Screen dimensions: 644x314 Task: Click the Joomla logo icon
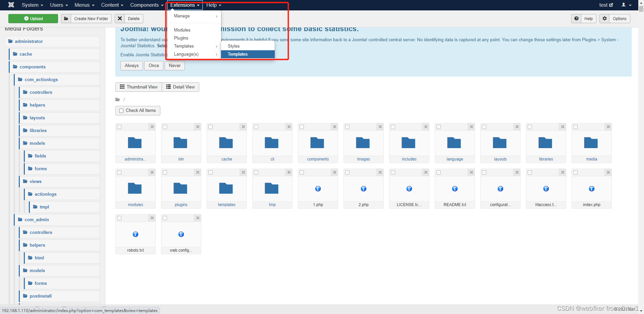point(11,5)
